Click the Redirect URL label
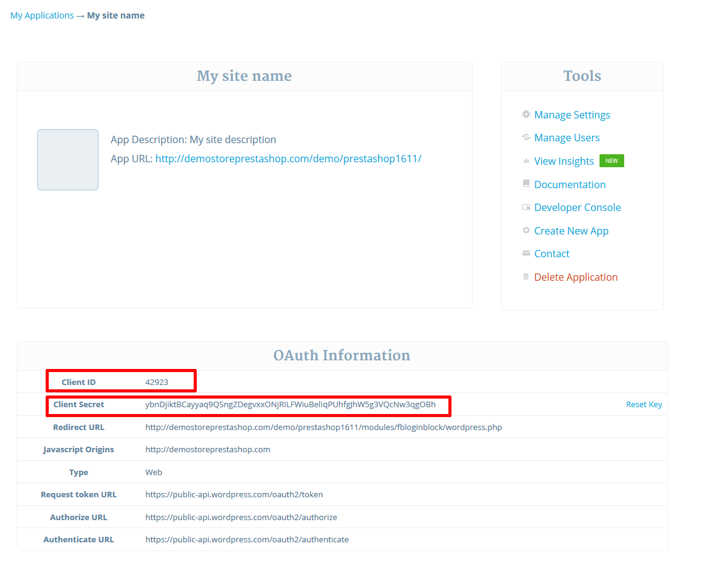The width and height of the screenshot is (713, 588). coord(79,427)
